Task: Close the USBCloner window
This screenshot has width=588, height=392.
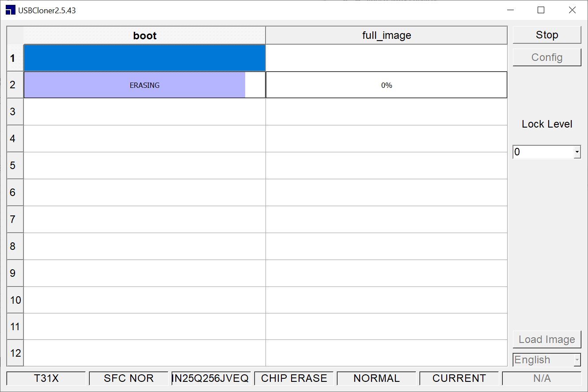Action: coord(572,10)
